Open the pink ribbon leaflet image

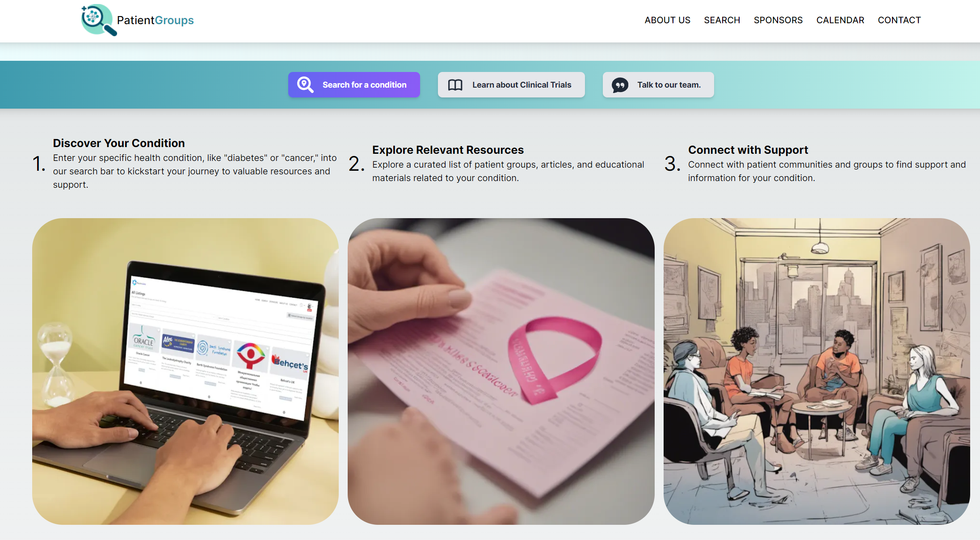coord(501,371)
